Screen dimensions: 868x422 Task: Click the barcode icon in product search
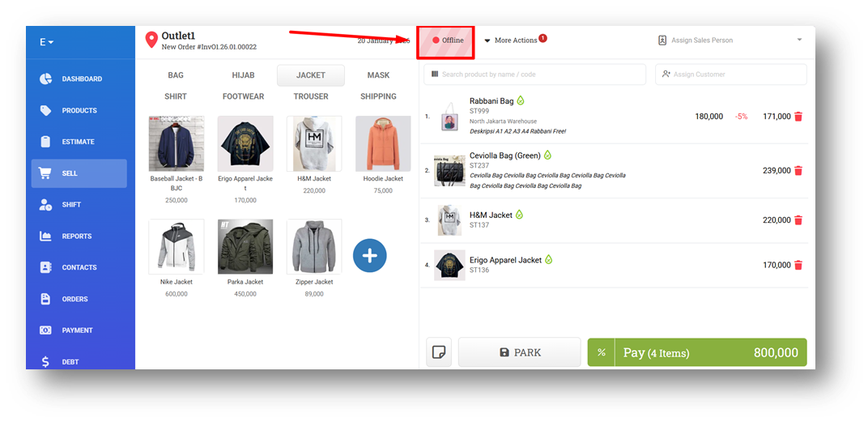(x=435, y=74)
